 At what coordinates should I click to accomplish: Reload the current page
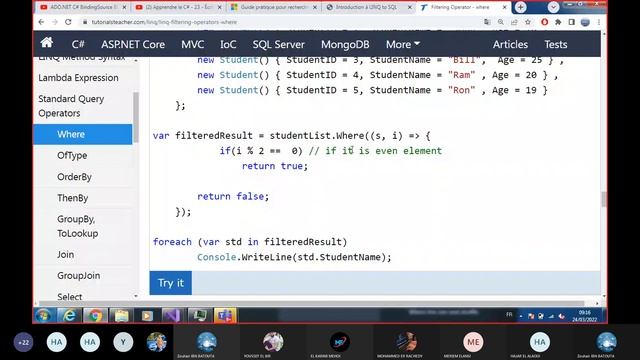click(x=68, y=22)
